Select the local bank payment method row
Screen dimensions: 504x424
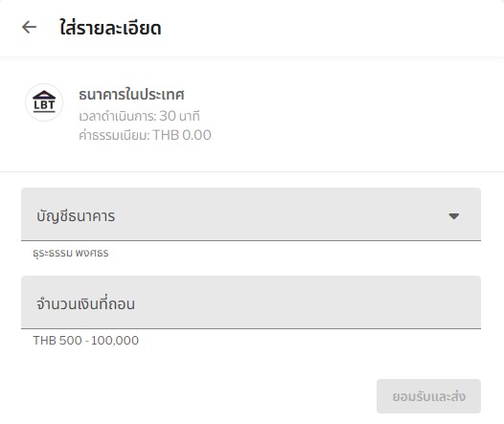coord(252,114)
